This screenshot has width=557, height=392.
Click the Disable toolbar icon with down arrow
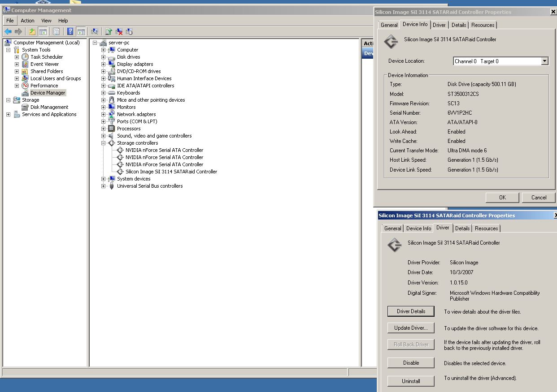click(130, 31)
